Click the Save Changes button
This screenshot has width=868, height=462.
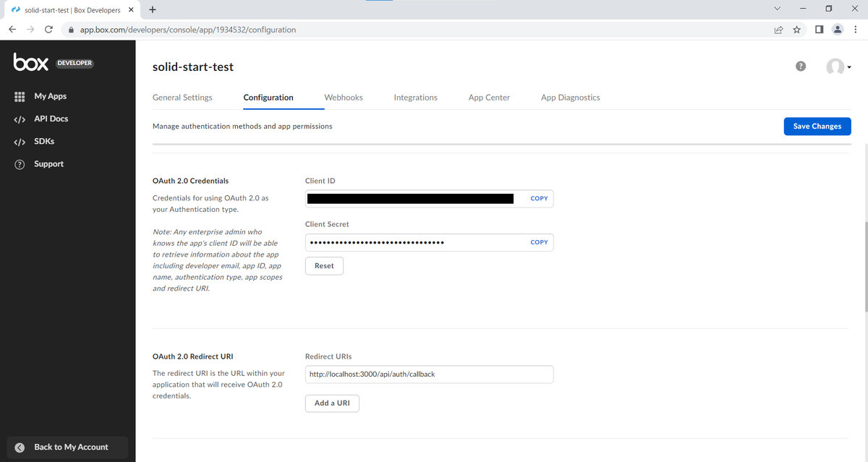click(x=817, y=126)
